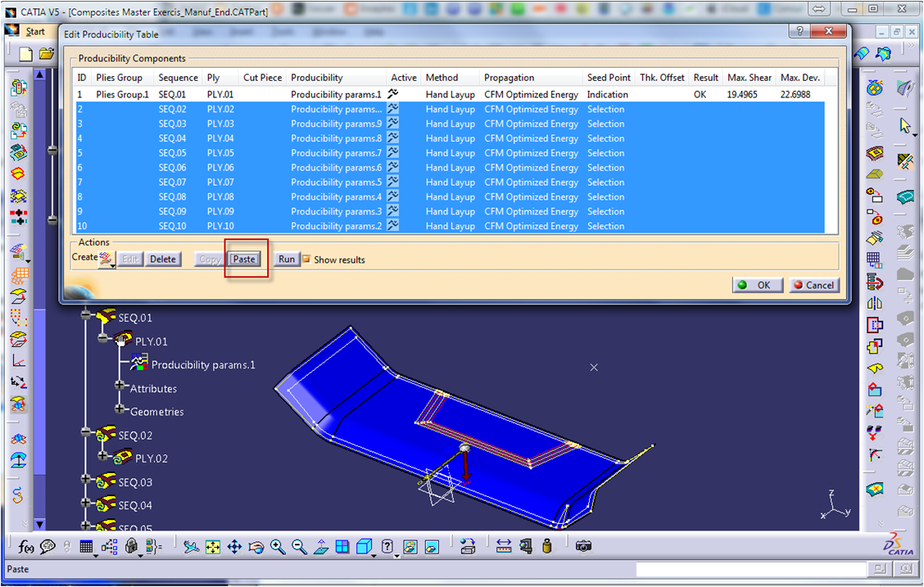
Task: Select the Fit All In tool
Action: point(213,547)
